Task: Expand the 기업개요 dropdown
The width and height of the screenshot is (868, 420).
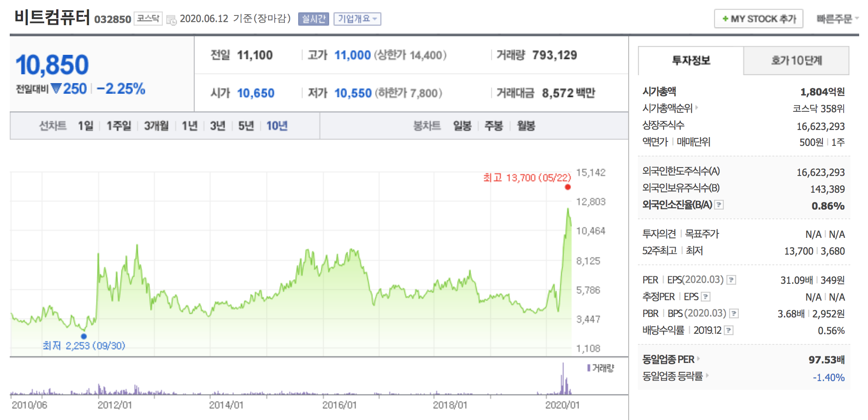Action: click(x=357, y=19)
